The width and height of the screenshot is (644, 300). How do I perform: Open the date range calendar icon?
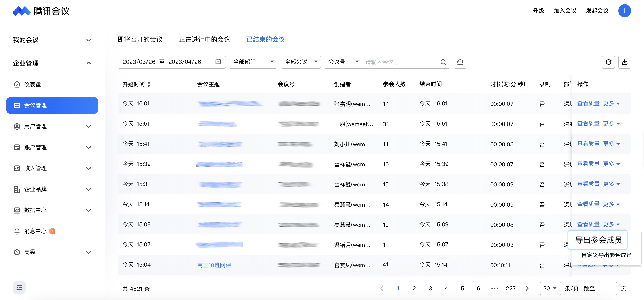(x=218, y=62)
